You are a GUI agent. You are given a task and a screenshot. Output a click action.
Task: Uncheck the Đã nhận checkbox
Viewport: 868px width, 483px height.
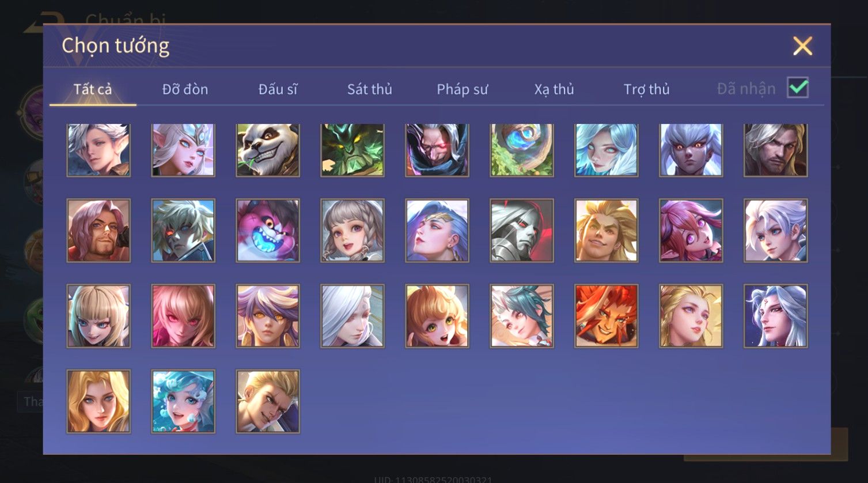[x=798, y=88]
